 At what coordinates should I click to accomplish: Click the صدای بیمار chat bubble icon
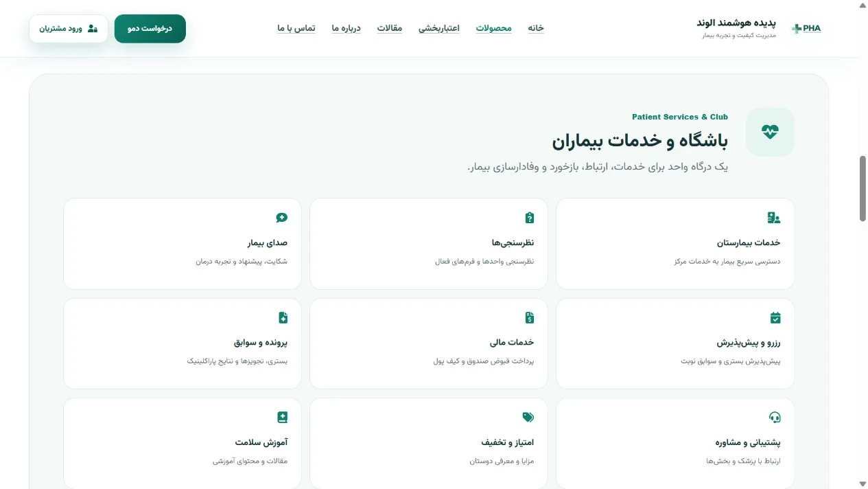tap(281, 218)
